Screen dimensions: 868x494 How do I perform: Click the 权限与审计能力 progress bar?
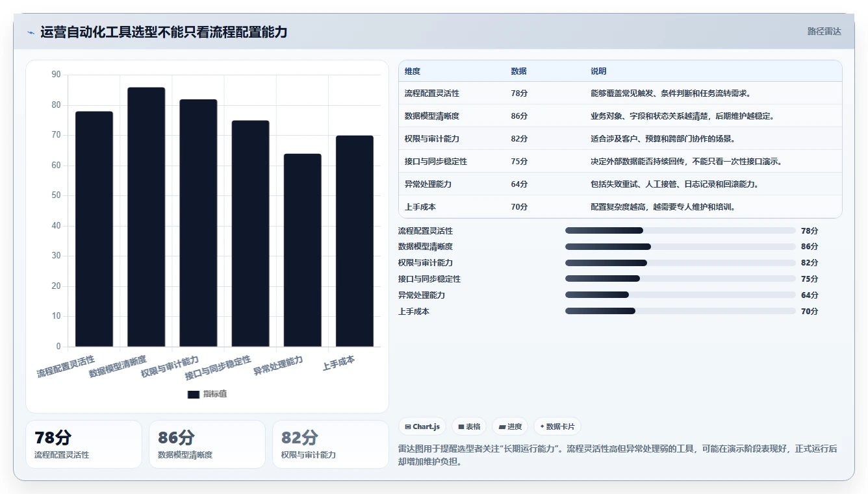pos(680,263)
